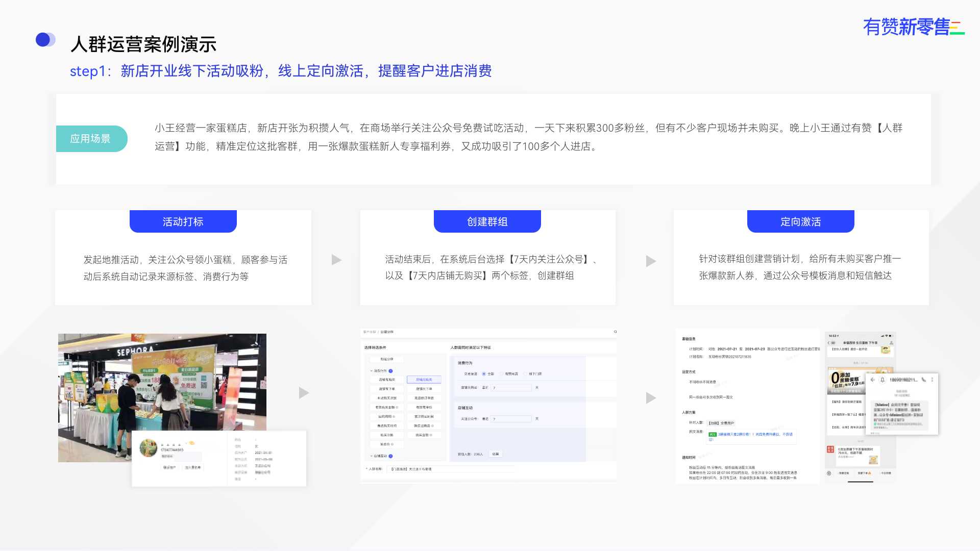Click the 基础信息 heading in the plan screenshot

(689, 339)
